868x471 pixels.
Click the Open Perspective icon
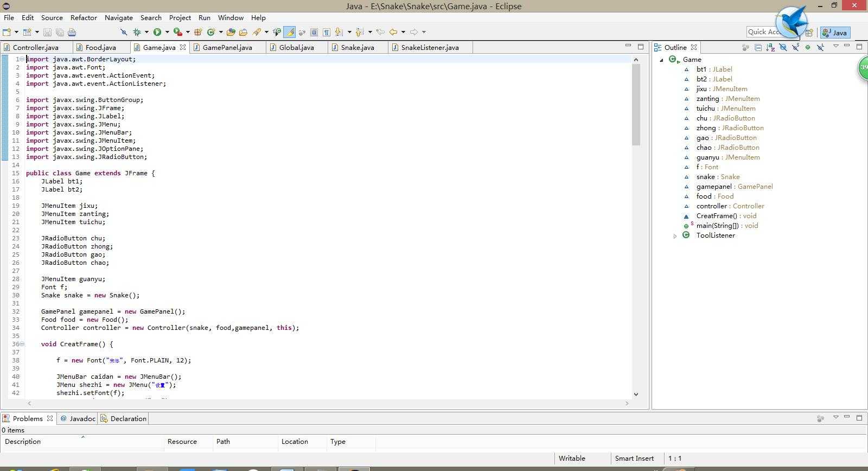click(x=809, y=33)
